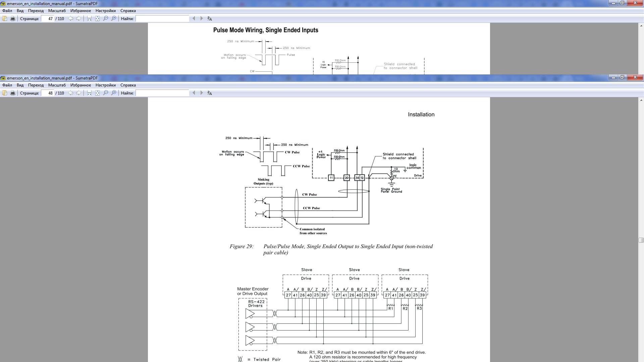Go to next page in page 48 window
The width and height of the screenshot is (644, 362).
(x=78, y=93)
